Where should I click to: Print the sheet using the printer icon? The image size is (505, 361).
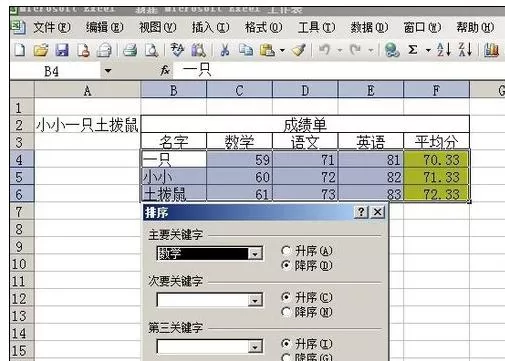click(x=130, y=50)
